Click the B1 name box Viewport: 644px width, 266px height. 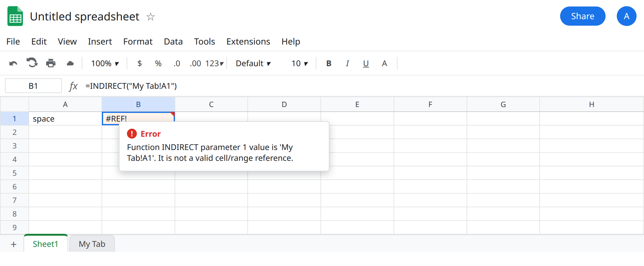pos(33,86)
